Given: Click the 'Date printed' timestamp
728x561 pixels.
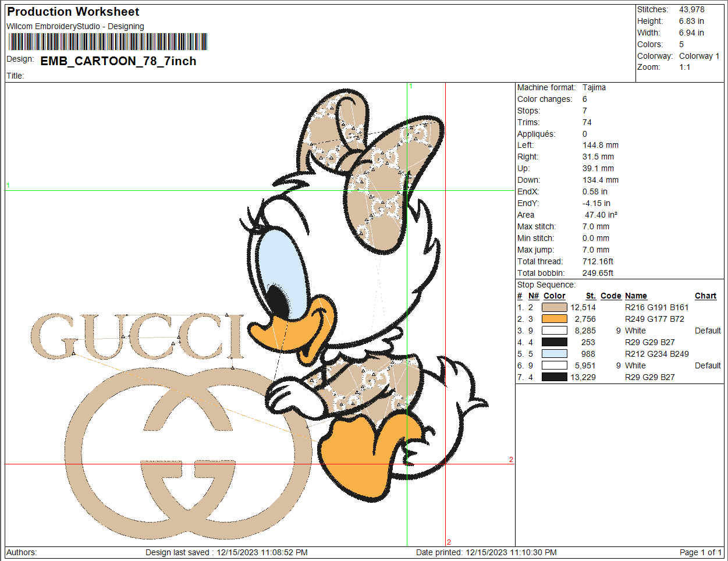Looking at the screenshot, I should (486, 552).
